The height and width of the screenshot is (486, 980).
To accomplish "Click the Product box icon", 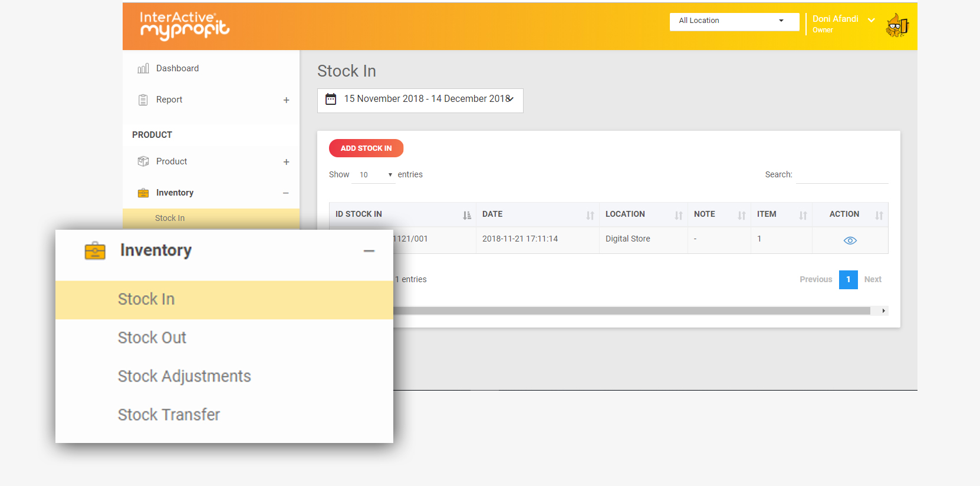I will pos(143,161).
